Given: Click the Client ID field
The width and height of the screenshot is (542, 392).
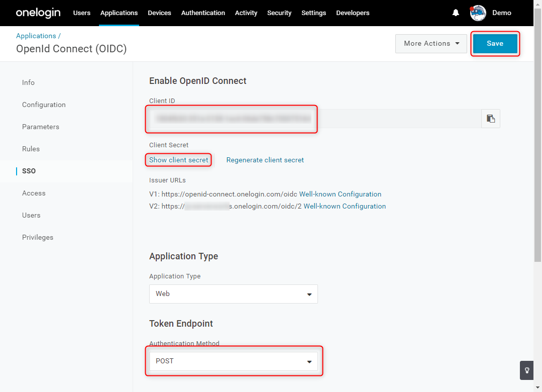Looking at the screenshot, I should point(315,119).
